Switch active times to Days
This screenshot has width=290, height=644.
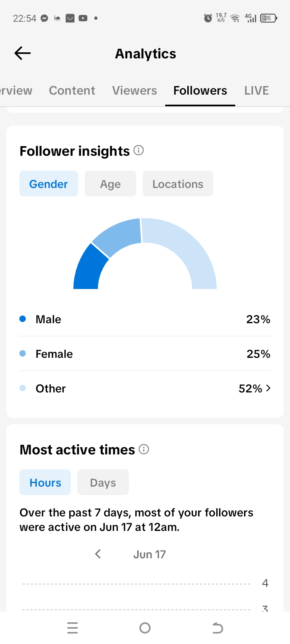coord(103,482)
